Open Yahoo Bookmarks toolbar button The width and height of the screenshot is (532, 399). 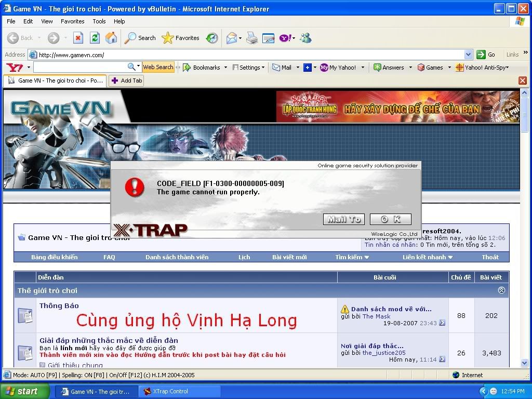click(x=202, y=68)
